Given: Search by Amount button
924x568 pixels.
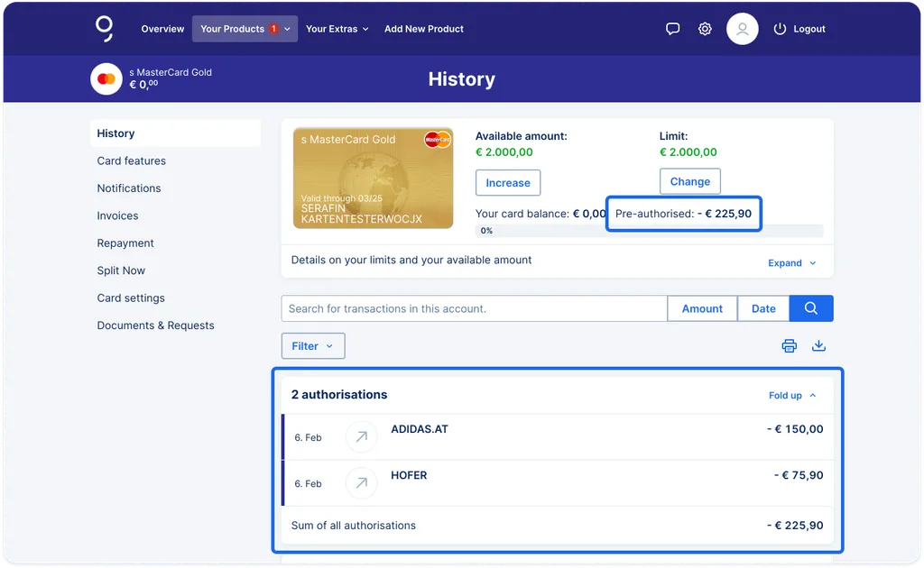Looking at the screenshot, I should click(702, 308).
